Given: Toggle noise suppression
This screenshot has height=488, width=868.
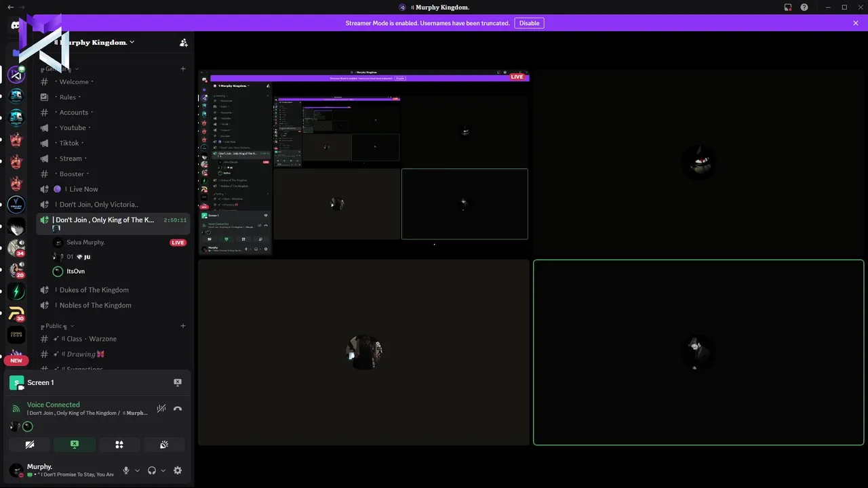Looking at the screenshot, I should pyautogui.click(x=161, y=409).
